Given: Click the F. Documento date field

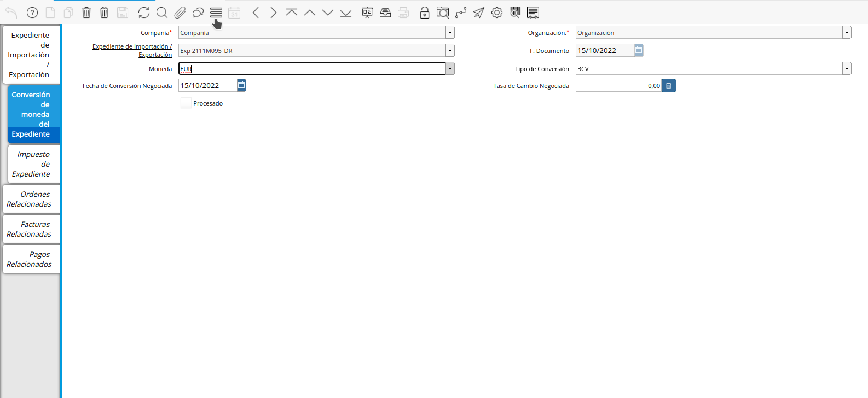Looking at the screenshot, I should pyautogui.click(x=605, y=50).
